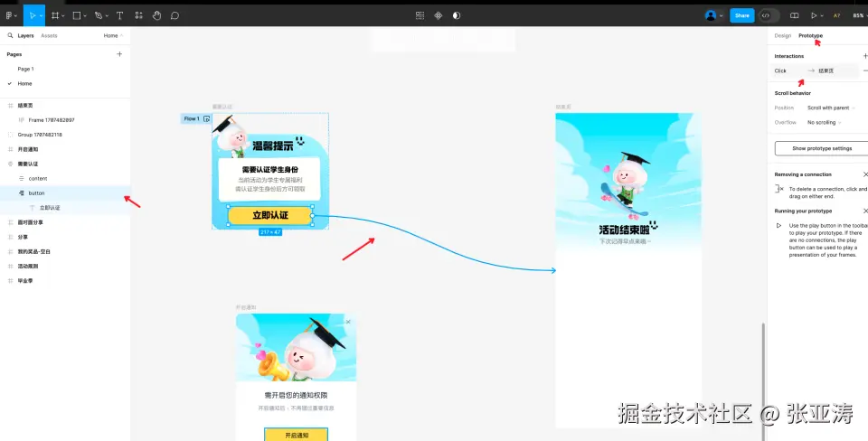
Task: Open the Position Scroll with parent dropdown
Action: [x=831, y=108]
